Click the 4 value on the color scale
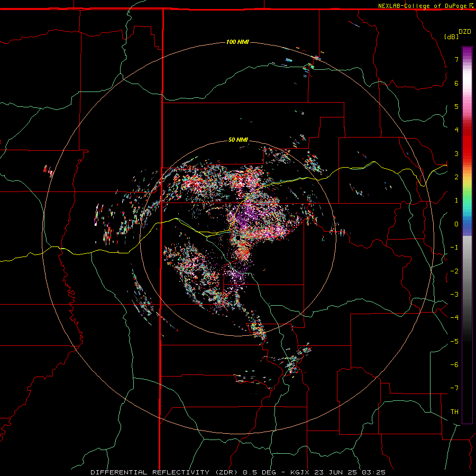The height and width of the screenshot is (476, 476). [x=456, y=130]
